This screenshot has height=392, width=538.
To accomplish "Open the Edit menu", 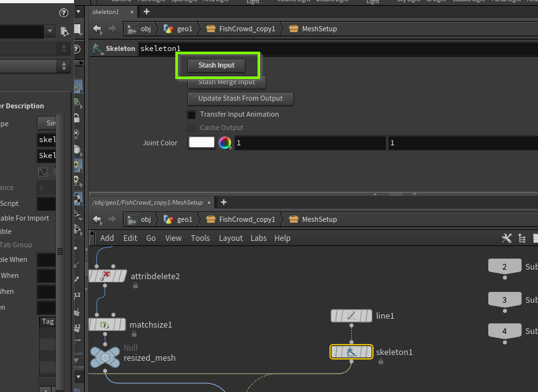I will [x=130, y=238].
